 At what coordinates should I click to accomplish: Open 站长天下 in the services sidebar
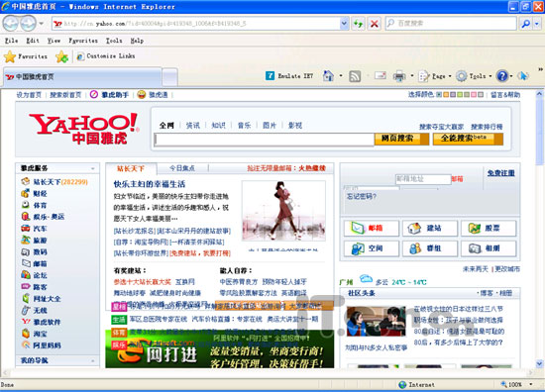tap(54, 181)
